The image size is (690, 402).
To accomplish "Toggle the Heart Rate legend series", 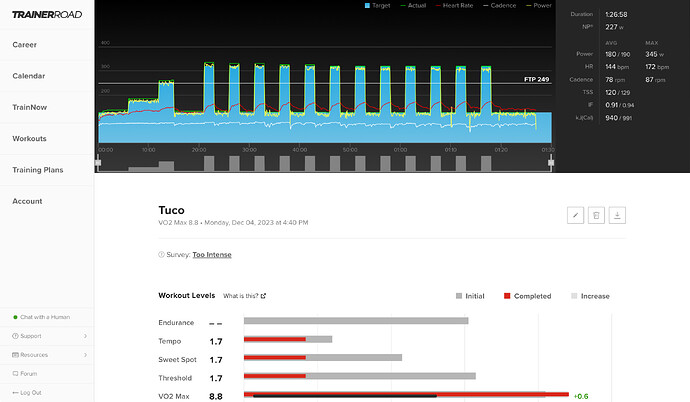I will pyautogui.click(x=454, y=6).
